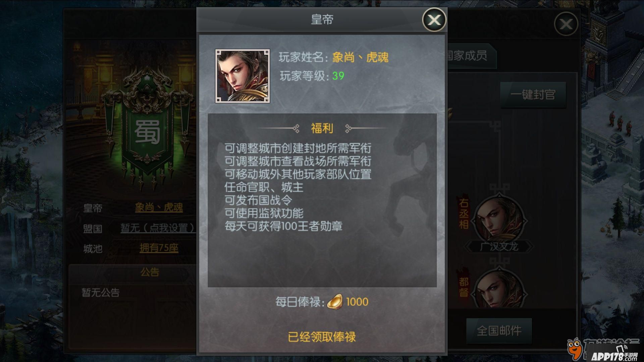This screenshot has height=362, width=644.
Task: Select the 都督 official portrait
Action: 499,289
